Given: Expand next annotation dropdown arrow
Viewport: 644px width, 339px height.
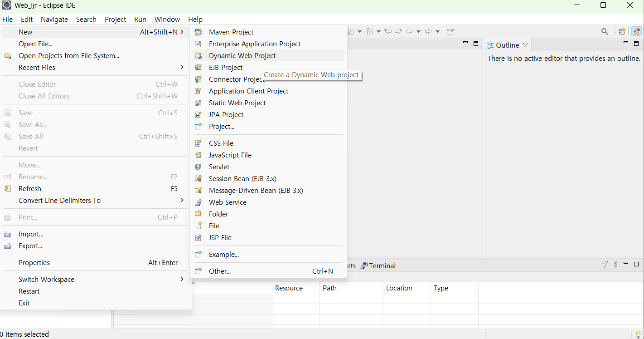Looking at the screenshot, I should (359, 31).
